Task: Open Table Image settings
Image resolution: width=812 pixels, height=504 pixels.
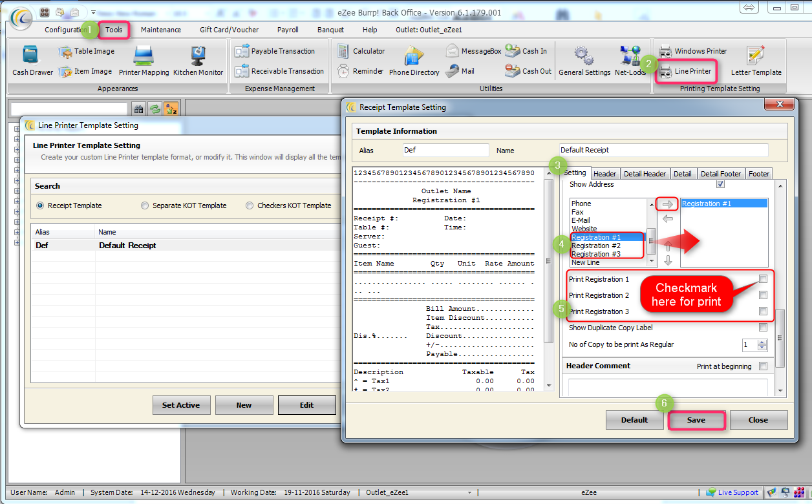Action: point(87,51)
